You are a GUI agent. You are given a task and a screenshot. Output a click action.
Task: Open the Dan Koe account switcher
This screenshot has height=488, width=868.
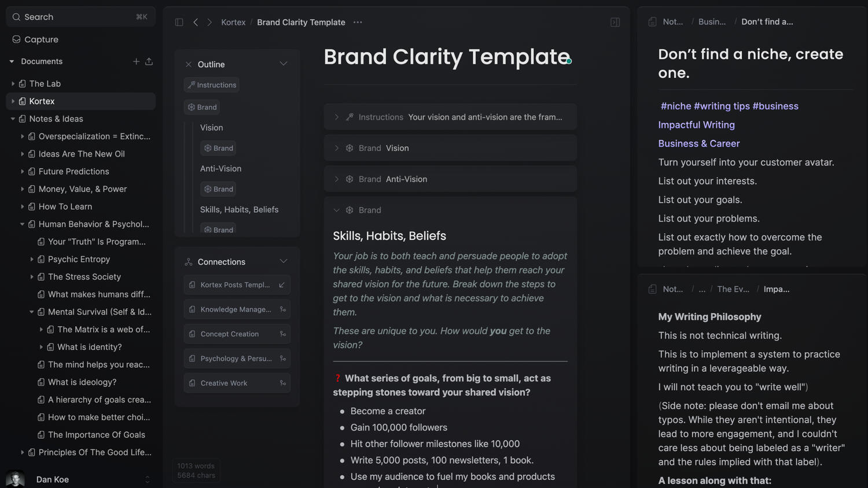tap(147, 479)
